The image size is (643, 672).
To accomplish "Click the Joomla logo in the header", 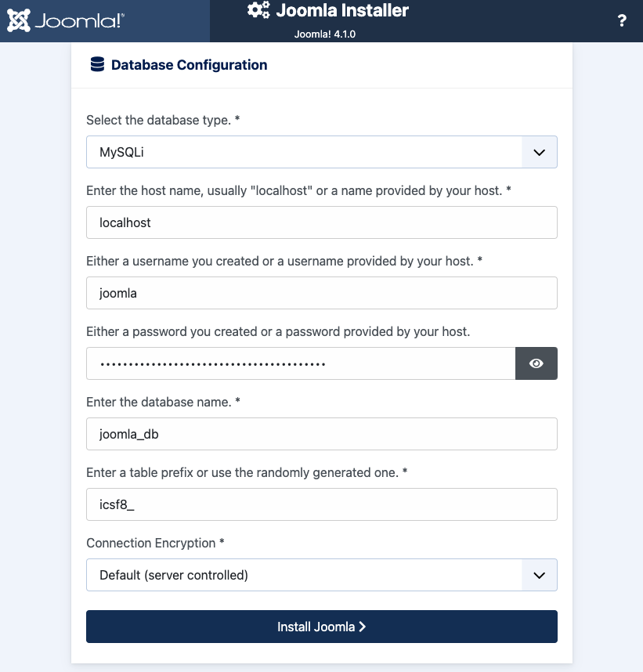I will click(x=17, y=20).
